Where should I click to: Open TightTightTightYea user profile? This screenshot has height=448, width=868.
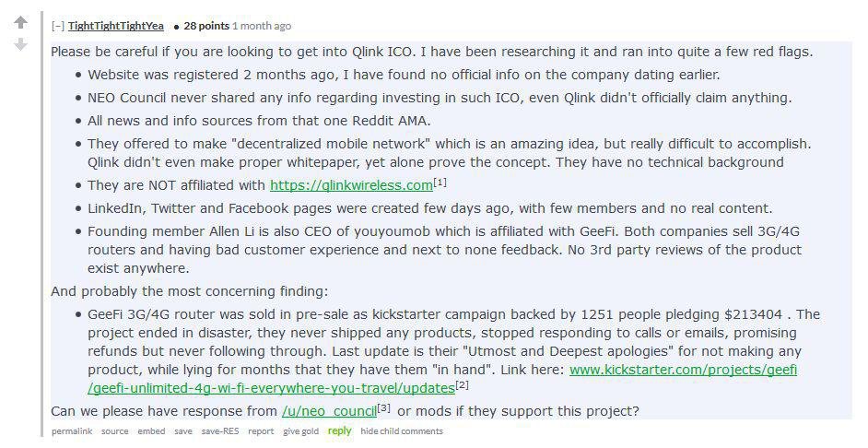116,26
